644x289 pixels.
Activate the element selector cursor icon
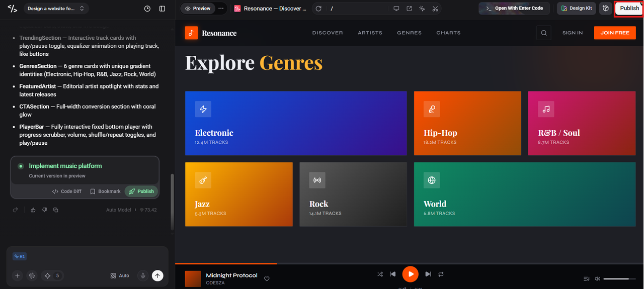422,9
